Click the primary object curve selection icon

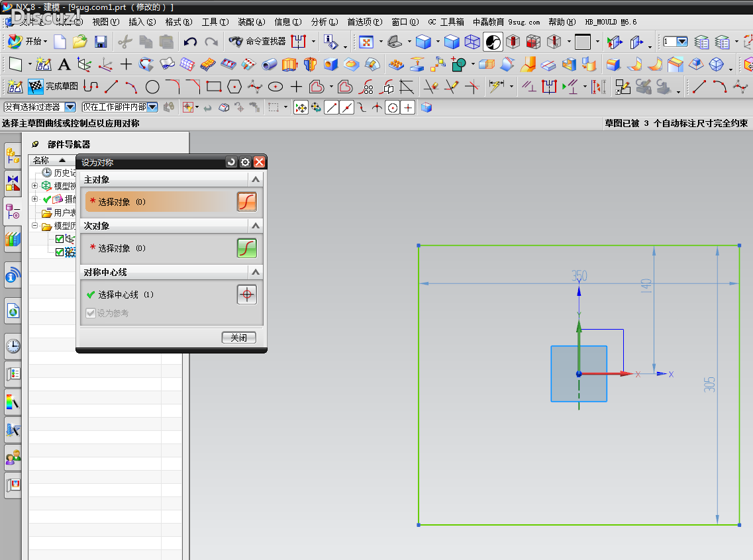tap(247, 202)
